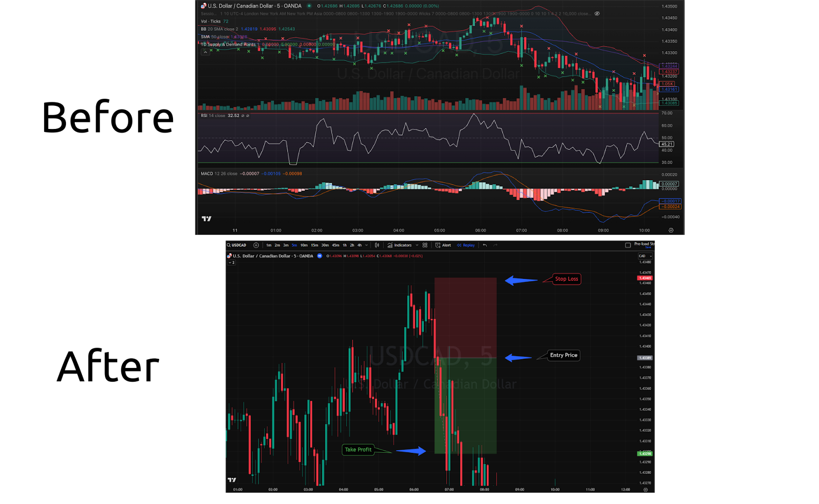Viewport: 819px width, 504px height.
Task: Click the blue replay icon beside OANDA
Action: point(319,256)
